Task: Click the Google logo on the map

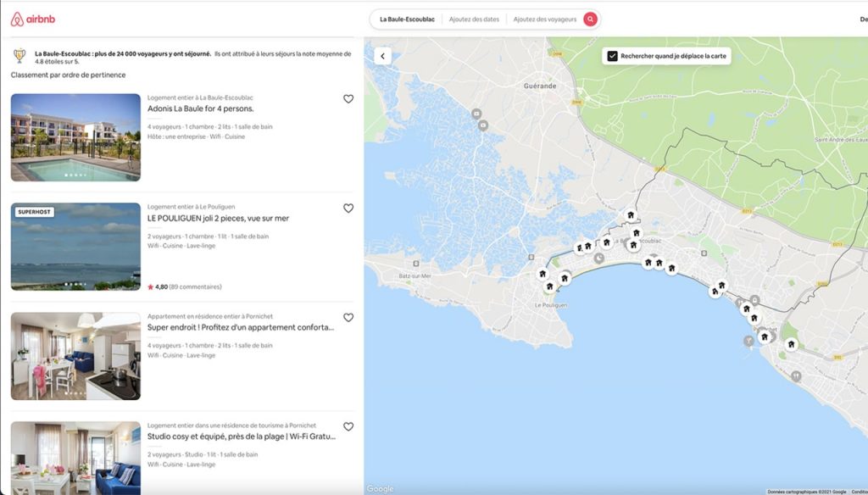Action: click(x=381, y=489)
